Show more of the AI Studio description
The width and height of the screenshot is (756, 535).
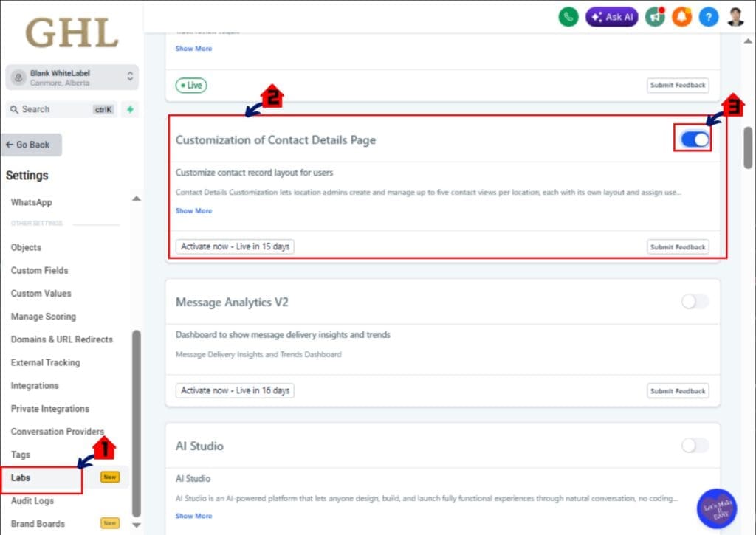click(x=193, y=516)
